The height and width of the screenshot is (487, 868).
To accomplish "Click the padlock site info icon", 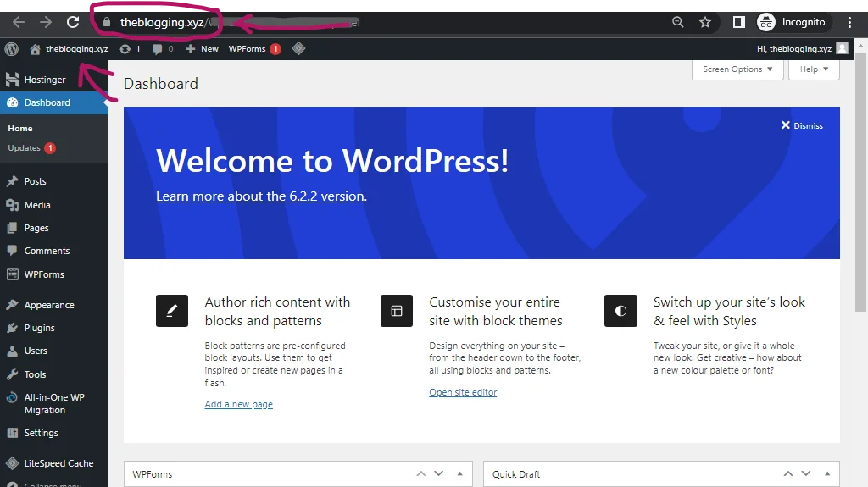I will (x=107, y=22).
